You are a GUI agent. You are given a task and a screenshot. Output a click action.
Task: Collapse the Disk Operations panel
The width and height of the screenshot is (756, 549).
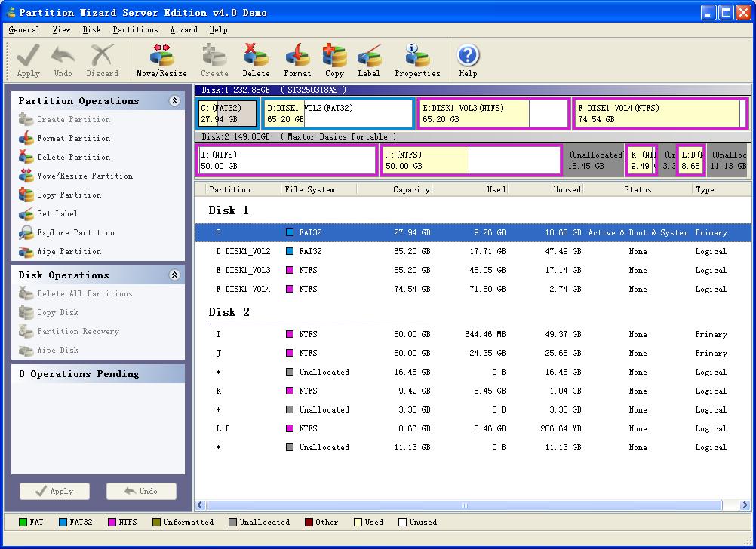click(175, 275)
